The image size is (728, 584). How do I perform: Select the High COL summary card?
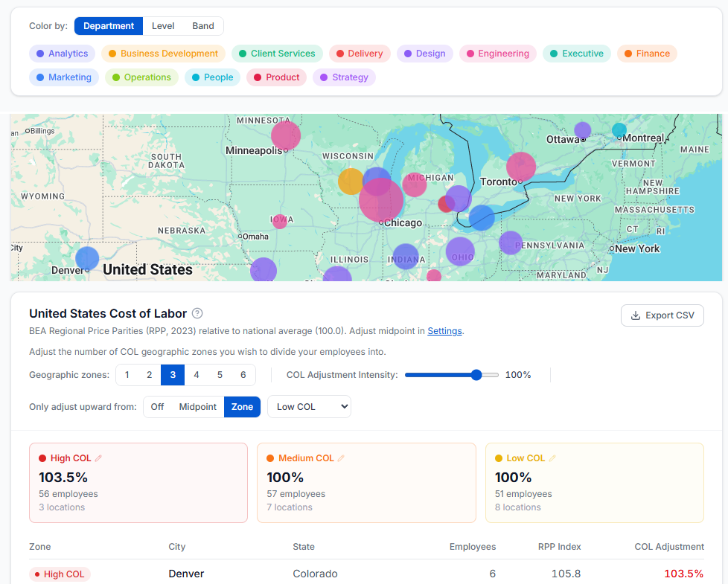(x=138, y=483)
